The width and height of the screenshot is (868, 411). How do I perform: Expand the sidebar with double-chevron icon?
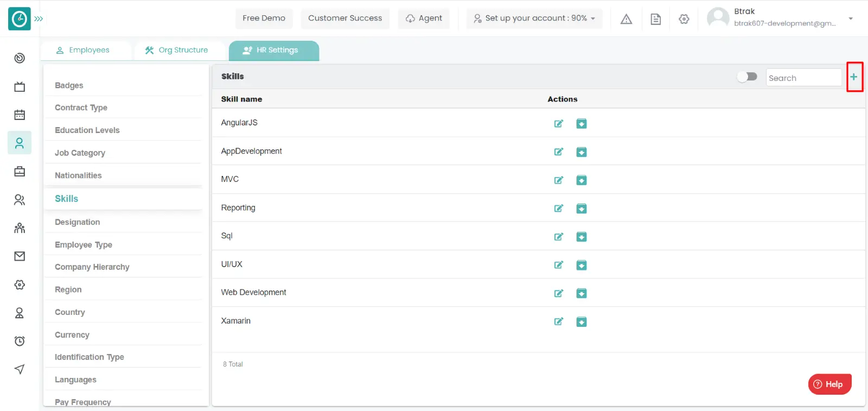[x=39, y=18]
